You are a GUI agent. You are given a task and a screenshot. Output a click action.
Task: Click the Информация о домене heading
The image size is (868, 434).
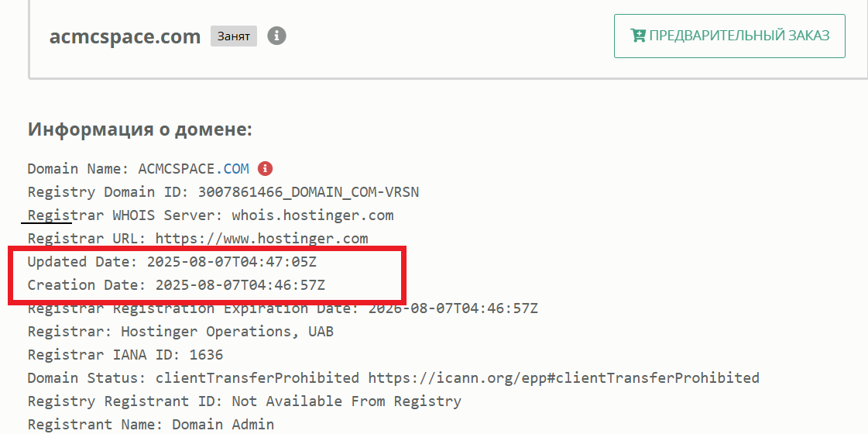(x=140, y=129)
